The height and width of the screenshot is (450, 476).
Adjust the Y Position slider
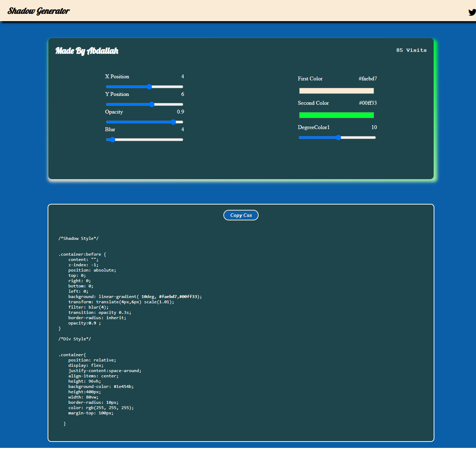[145, 104]
